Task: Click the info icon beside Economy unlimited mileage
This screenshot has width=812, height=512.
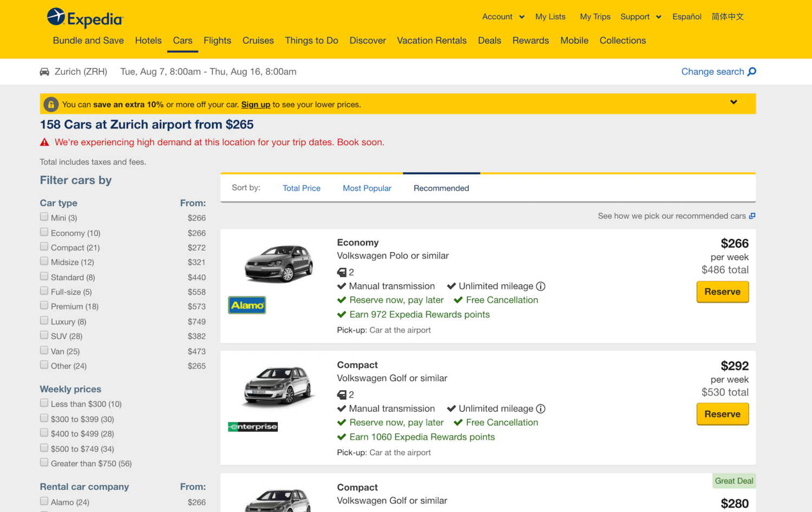Action: pos(540,286)
